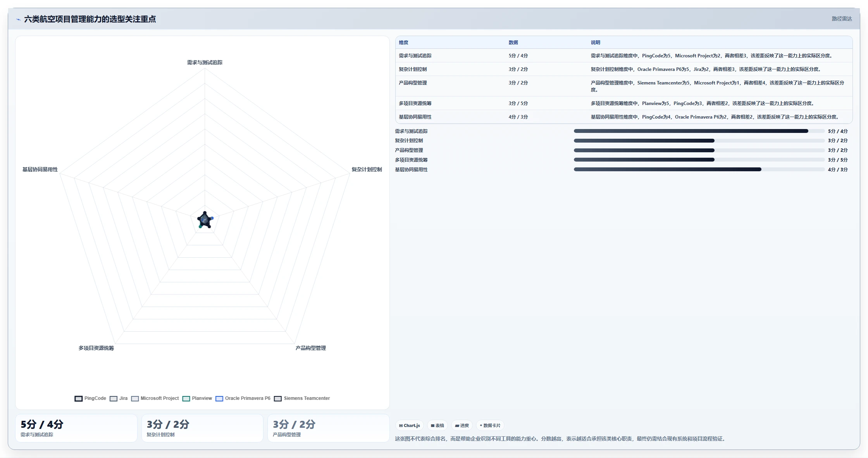This screenshot has width=868, height=458.
Task: Click the 维度 column header
Action: coord(403,43)
